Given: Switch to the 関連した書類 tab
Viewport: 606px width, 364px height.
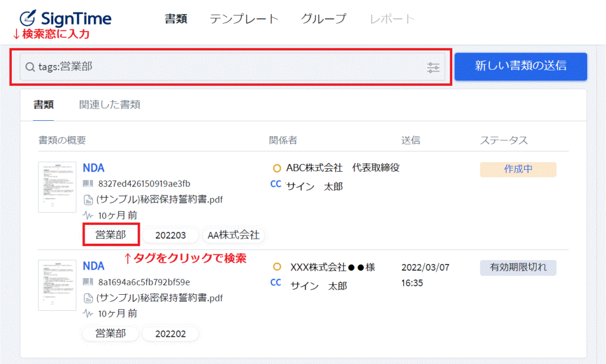Looking at the screenshot, I should coord(109,105).
